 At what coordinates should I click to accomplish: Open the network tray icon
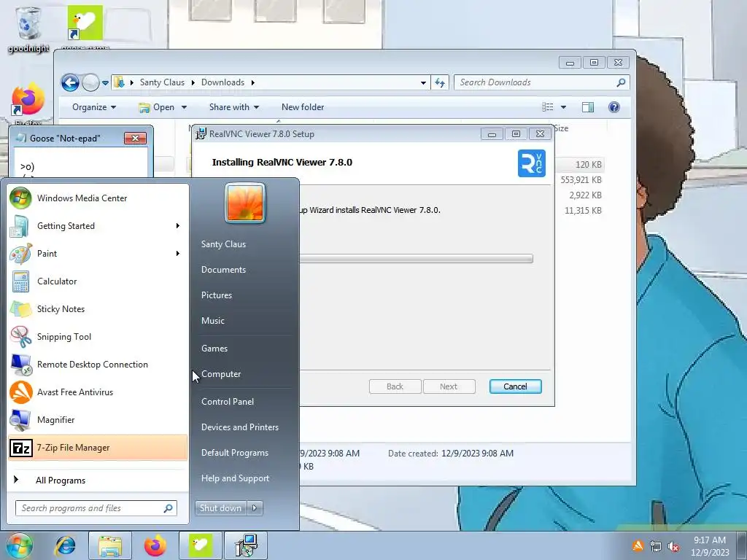point(656,547)
